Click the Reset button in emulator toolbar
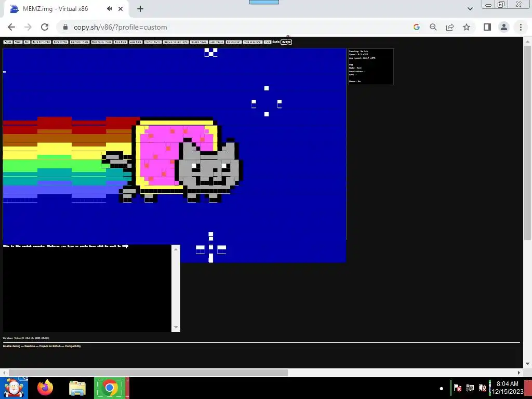The image size is (532, 399). [18, 42]
